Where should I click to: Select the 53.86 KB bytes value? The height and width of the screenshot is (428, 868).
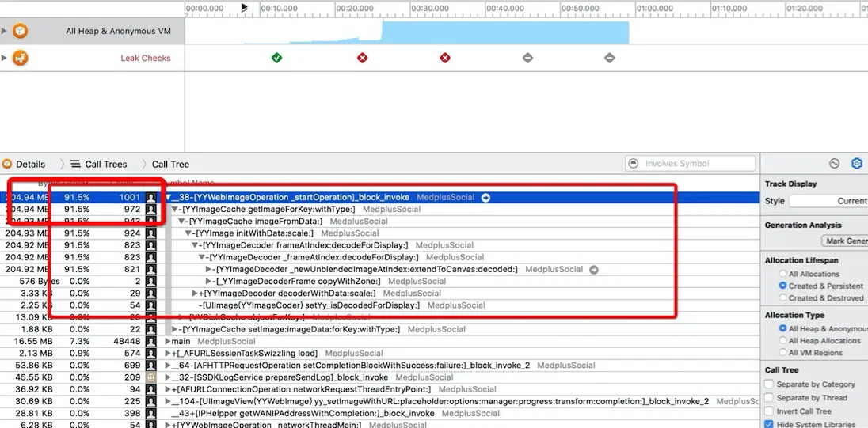click(33, 366)
